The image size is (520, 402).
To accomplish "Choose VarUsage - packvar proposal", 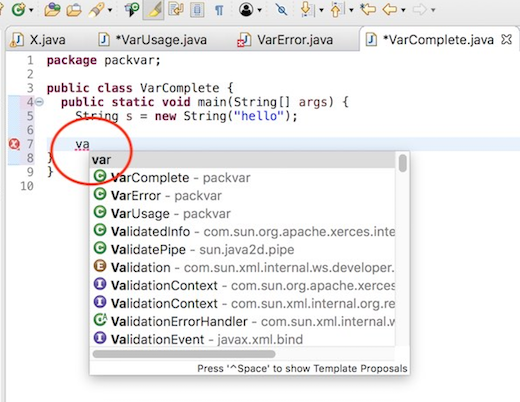I will click(x=243, y=214).
